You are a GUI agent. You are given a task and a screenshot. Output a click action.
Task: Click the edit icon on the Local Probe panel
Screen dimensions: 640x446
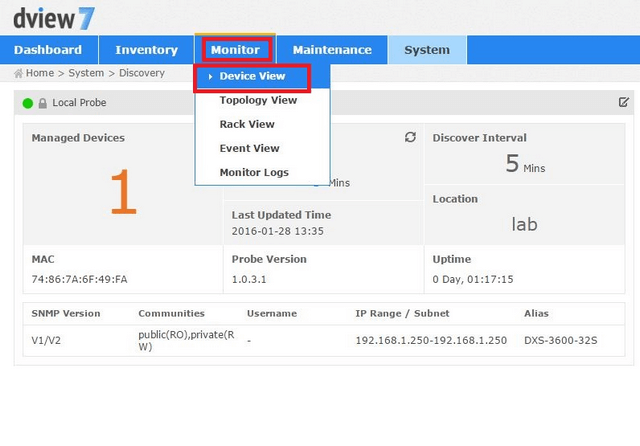(x=624, y=102)
